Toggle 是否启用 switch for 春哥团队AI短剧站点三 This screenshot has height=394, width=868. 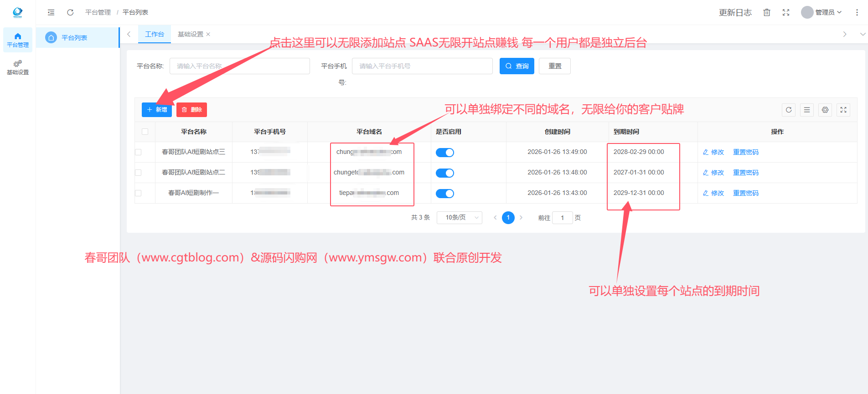pyautogui.click(x=445, y=153)
